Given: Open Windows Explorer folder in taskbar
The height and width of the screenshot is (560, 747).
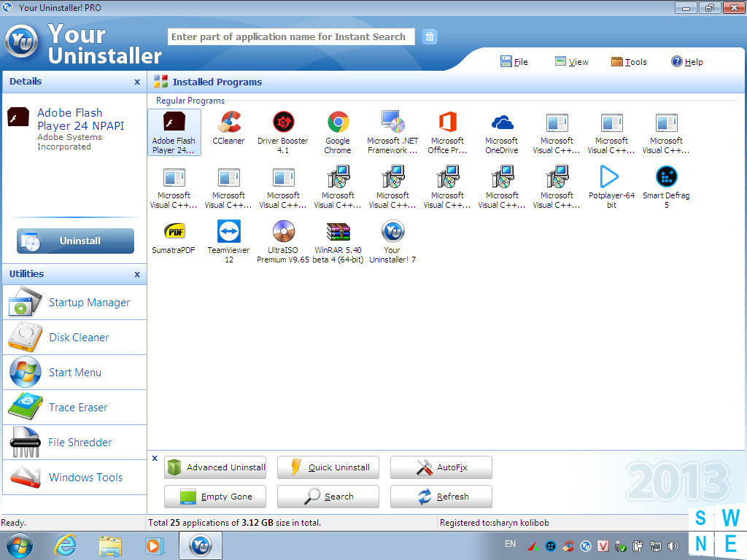Looking at the screenshot, I should (110, 545).
